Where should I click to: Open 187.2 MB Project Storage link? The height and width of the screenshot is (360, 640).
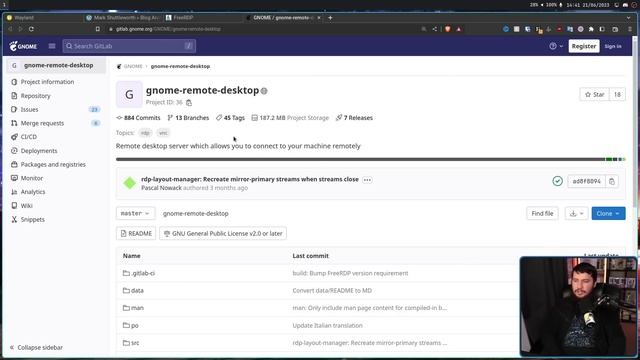coord(290,118)
